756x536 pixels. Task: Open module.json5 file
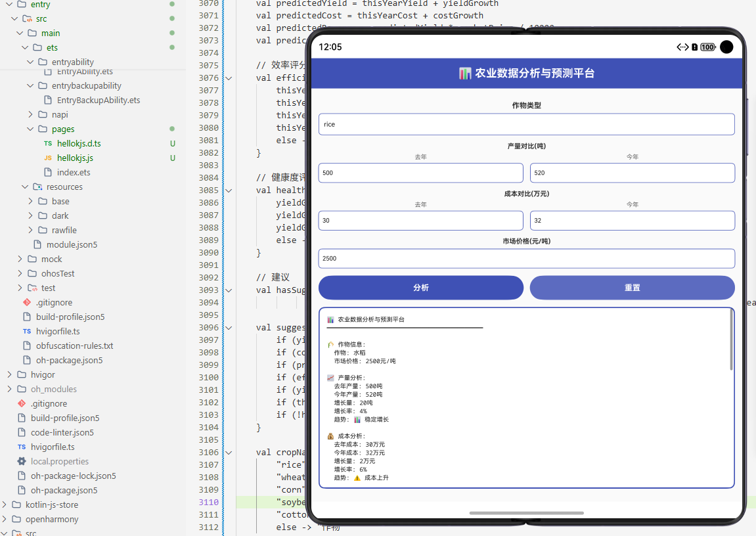[x=72, y=245]
